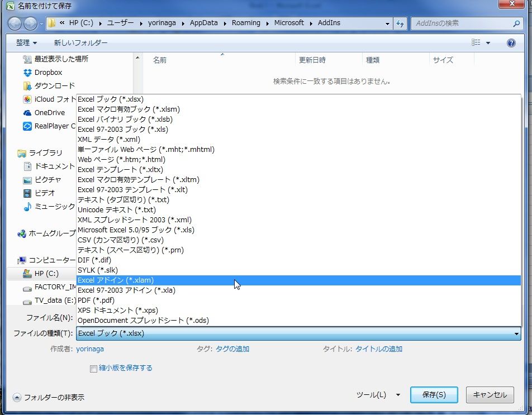Viewport: 532px width, 415px height.
Task: Expand the address bar history dropdown
Action: [x=387, y=23]
